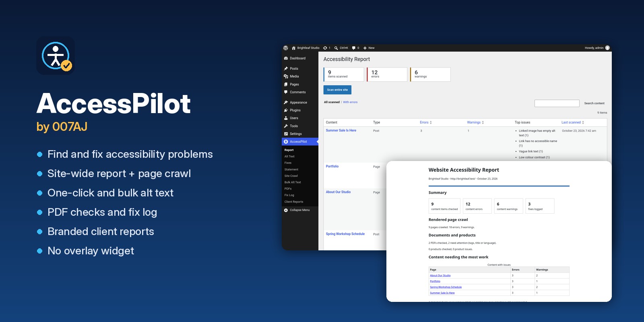Click the AccessPilot logo with checkmark badge
The height and width of the screenshot is (322, 644).
(x=56, y=56)
